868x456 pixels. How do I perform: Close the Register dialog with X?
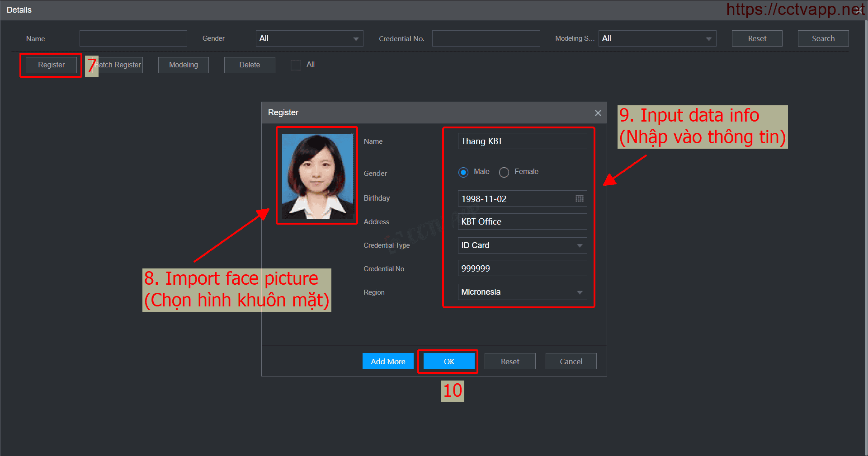pyautogui.click(x=598, y=113)
